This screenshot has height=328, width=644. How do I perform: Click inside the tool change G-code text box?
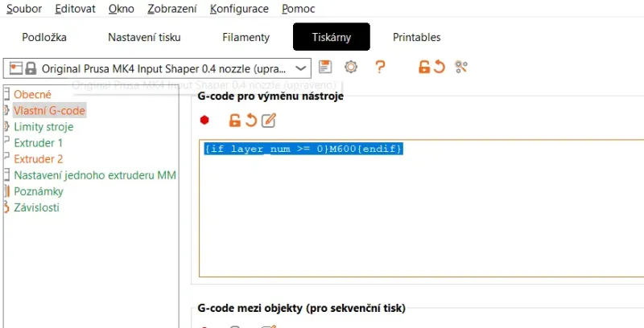pyautogui.click(x=421, y=208)
